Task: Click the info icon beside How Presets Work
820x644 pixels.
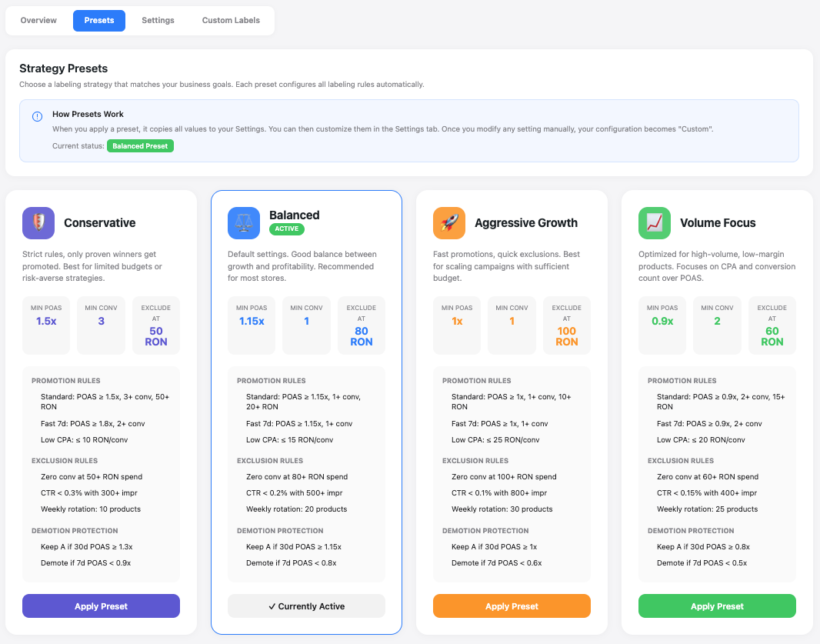Action: tap(37, 115)
